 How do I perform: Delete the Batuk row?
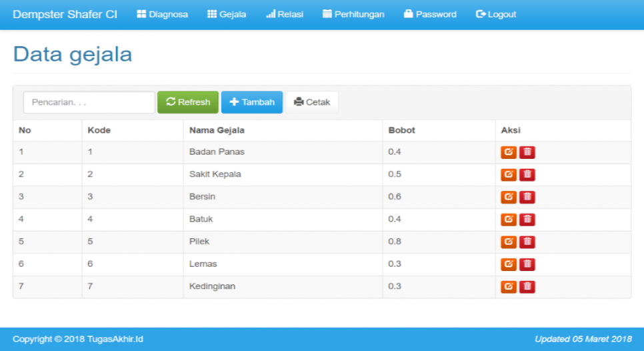click(x=527, y=220)
